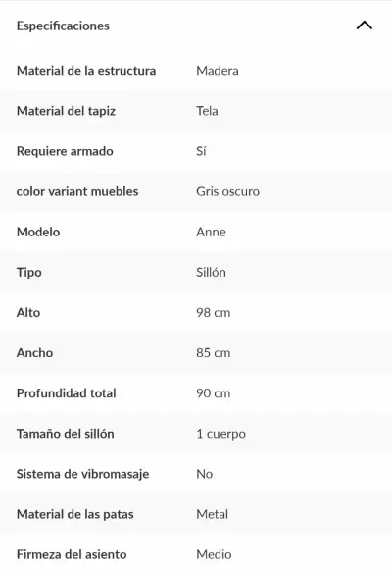Collapse the Especificaciones section chevron
This screenshot has height=575, width=392.
(x=365, y=26)
